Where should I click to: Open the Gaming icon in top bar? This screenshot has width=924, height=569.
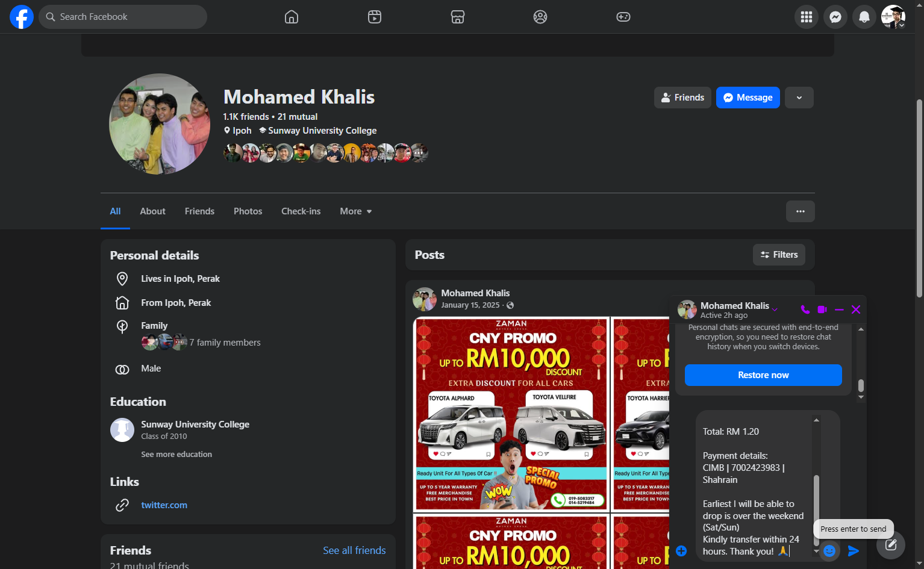click(623, 17)
